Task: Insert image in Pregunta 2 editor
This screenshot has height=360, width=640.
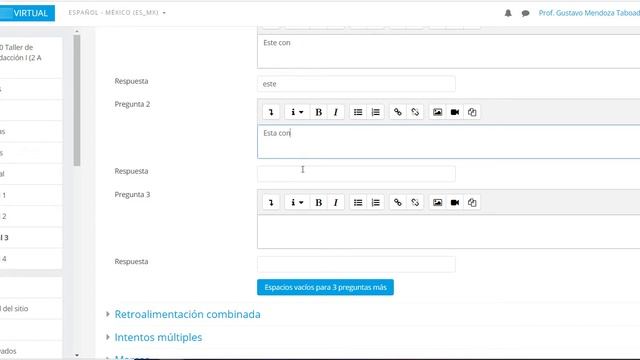Action: [438, 112]
